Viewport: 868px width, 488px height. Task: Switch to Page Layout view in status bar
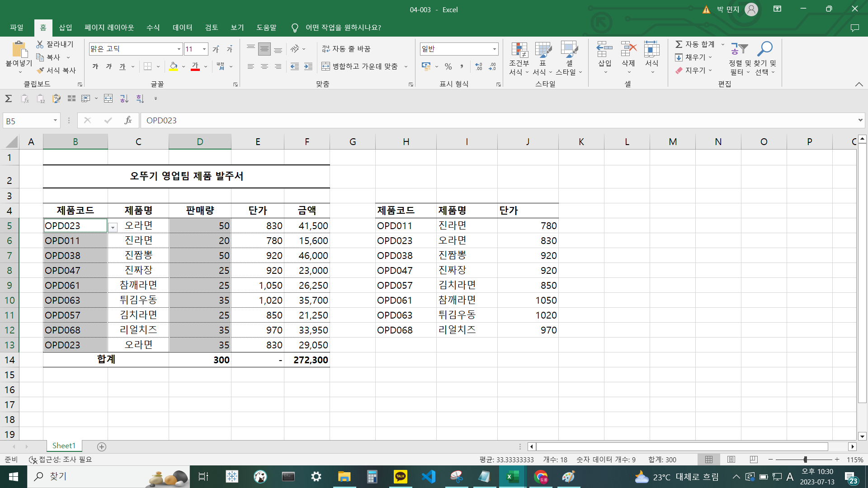point(731,460)
